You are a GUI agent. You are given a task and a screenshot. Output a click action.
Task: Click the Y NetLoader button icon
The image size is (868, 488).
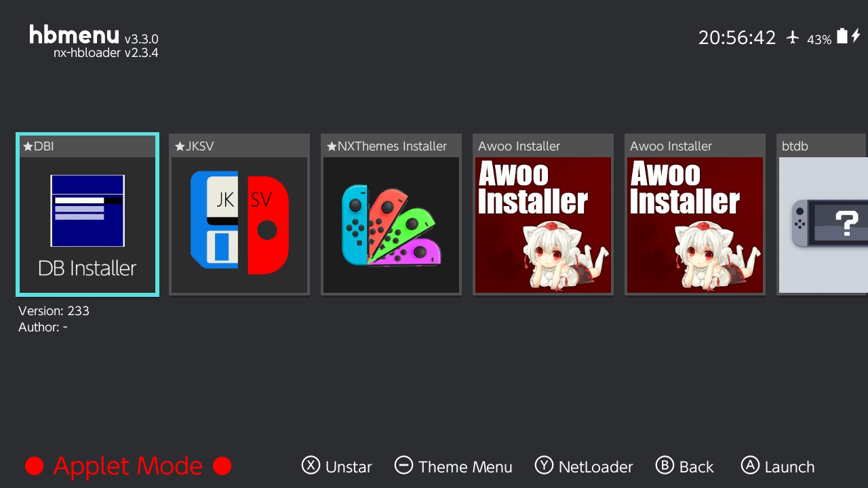coord(544,465)
